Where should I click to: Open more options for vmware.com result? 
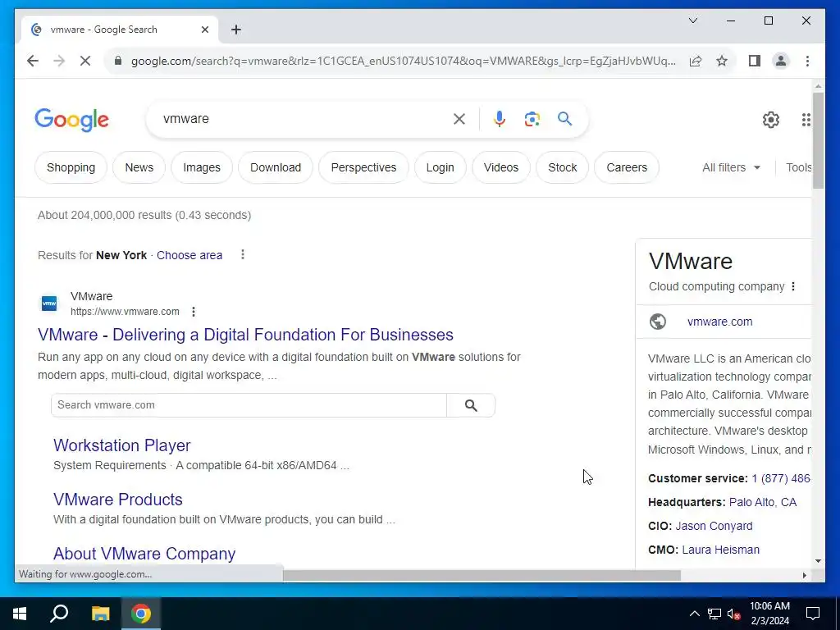[194, 312]
